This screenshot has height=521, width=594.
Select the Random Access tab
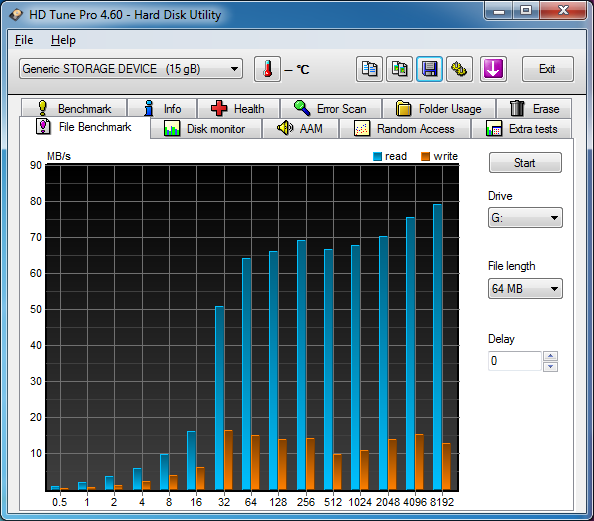click(405, 129)
